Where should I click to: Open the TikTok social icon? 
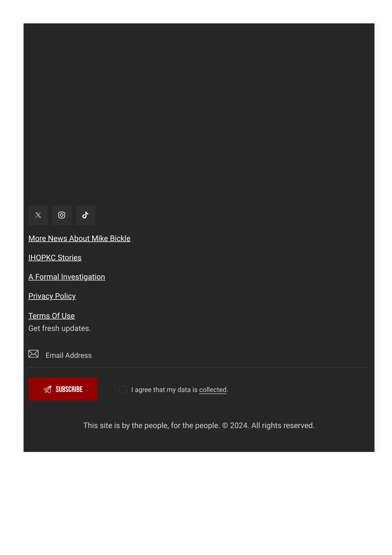tap(85, 215)
